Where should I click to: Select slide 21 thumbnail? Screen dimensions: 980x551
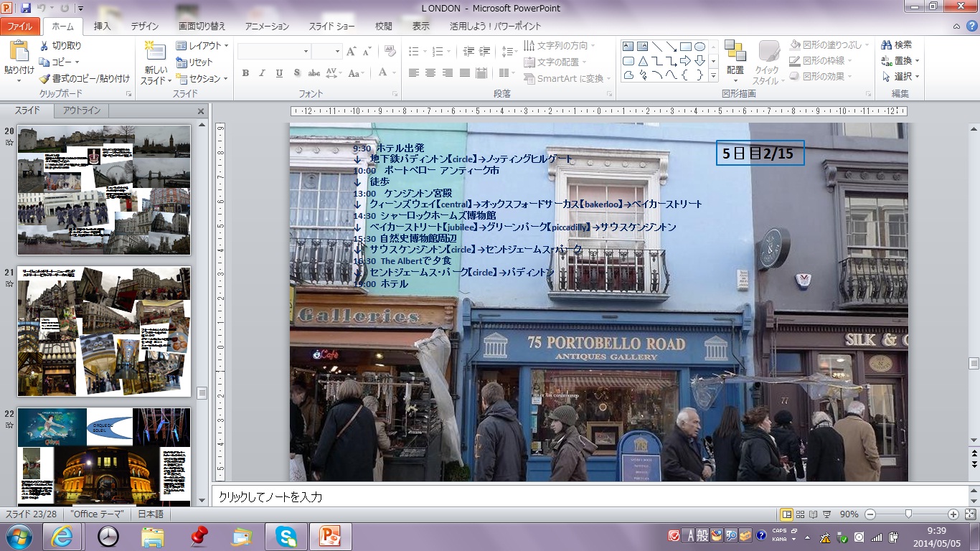[x=104, y=331]
